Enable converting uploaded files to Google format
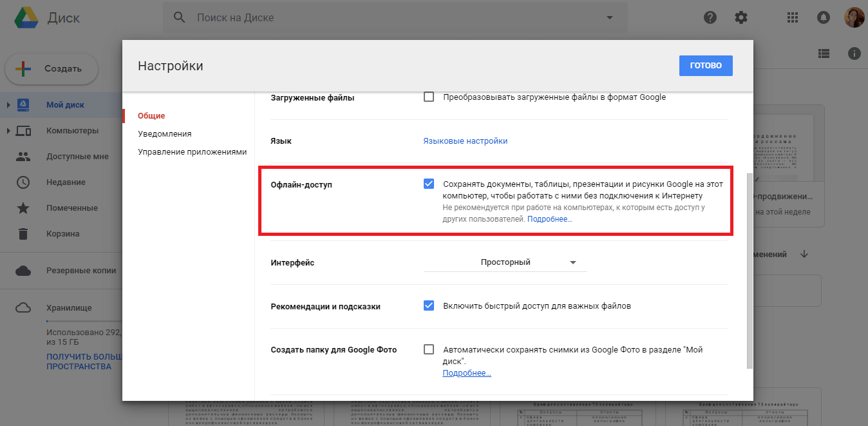 [429, 97]
